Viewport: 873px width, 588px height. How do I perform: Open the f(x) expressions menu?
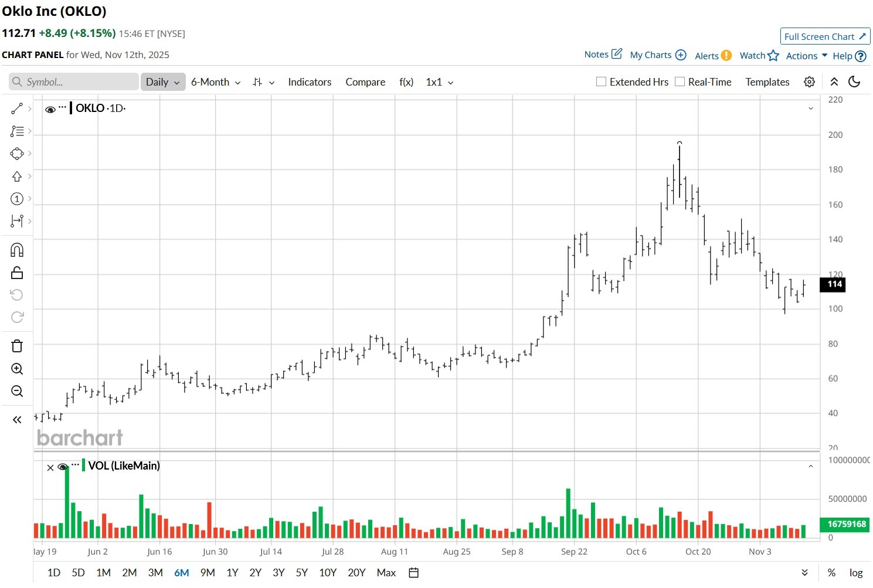(406, 82)
